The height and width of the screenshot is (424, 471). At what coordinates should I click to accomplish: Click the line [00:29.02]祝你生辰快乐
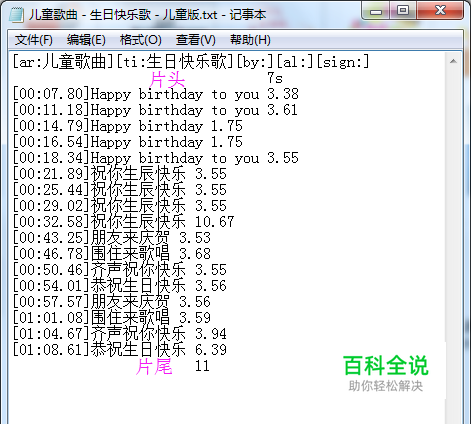(120, 206)
